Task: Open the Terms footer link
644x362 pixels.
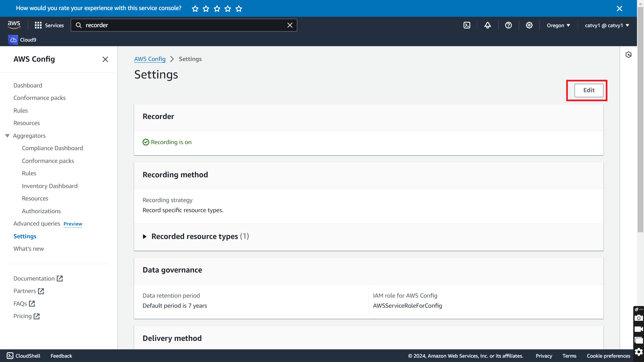Action: [x=569, y=356]
